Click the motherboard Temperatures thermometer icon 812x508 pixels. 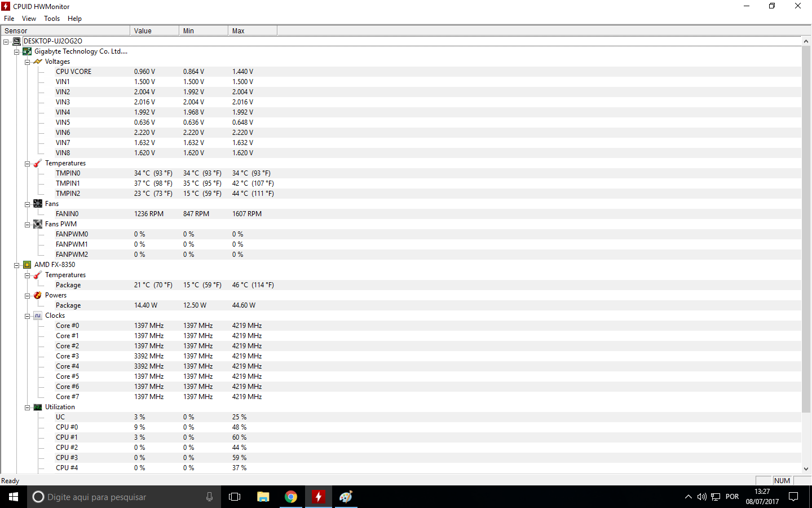[38, 163]
